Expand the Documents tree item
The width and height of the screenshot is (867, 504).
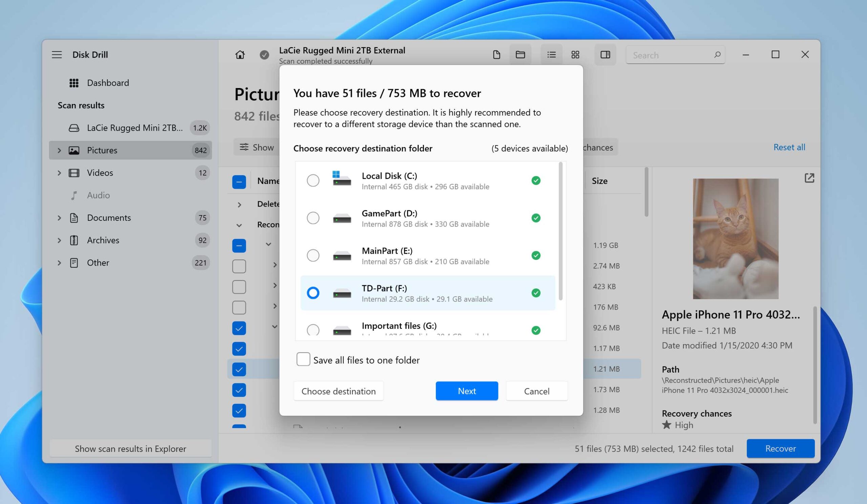pos(59,218)
